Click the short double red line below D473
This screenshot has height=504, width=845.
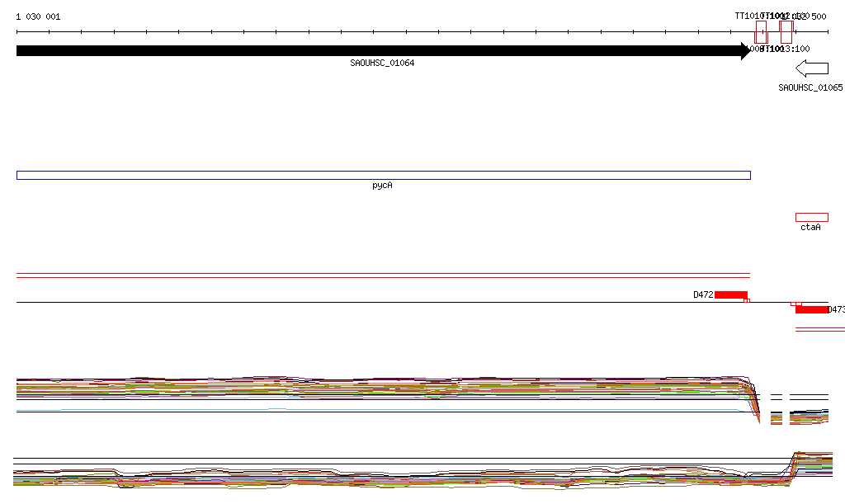(x=820, y=330)
